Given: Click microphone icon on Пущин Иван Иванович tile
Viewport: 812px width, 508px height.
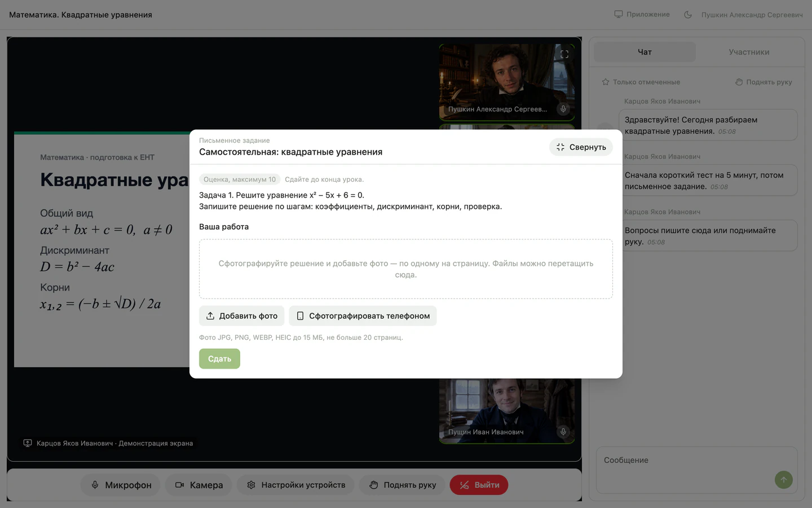Looking at the screenshot, I should (563, 432).
